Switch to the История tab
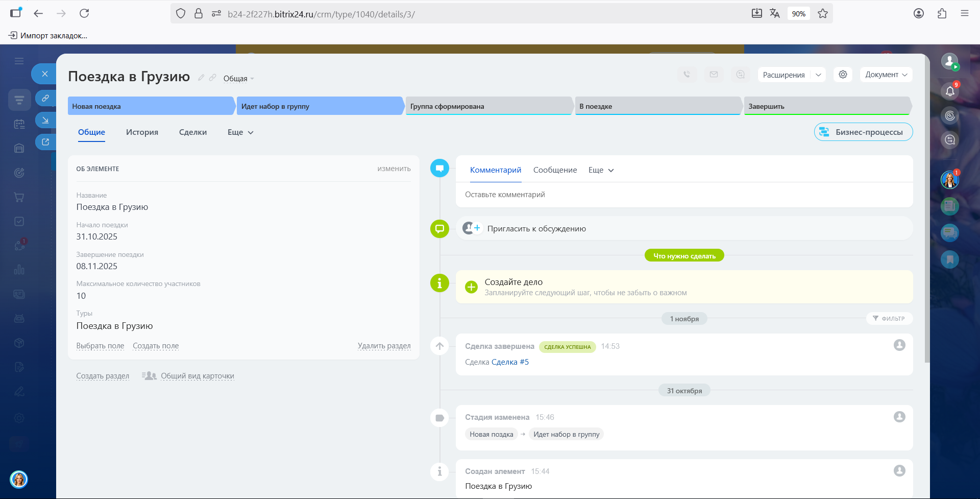 pos(142,132)
